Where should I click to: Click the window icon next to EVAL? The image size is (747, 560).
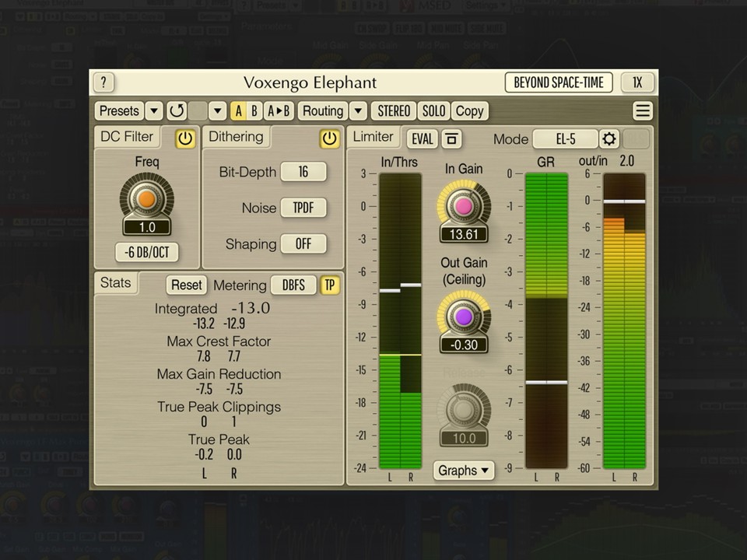[451, 139]
